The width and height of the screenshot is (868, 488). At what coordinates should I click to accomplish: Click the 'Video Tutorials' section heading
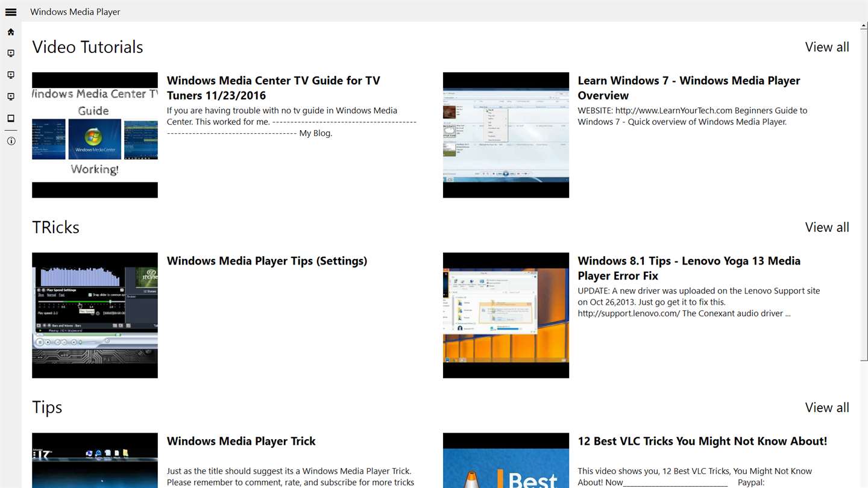(87, 47)
